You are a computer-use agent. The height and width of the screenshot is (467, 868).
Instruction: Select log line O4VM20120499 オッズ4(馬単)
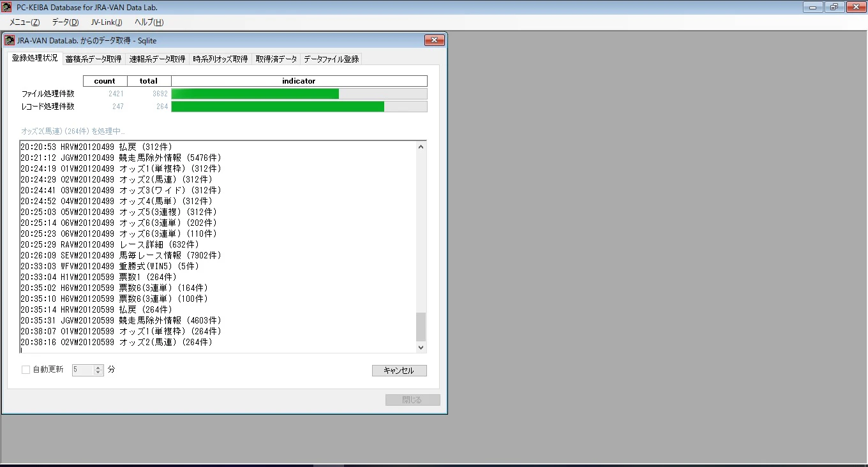[x=117, y=201]
